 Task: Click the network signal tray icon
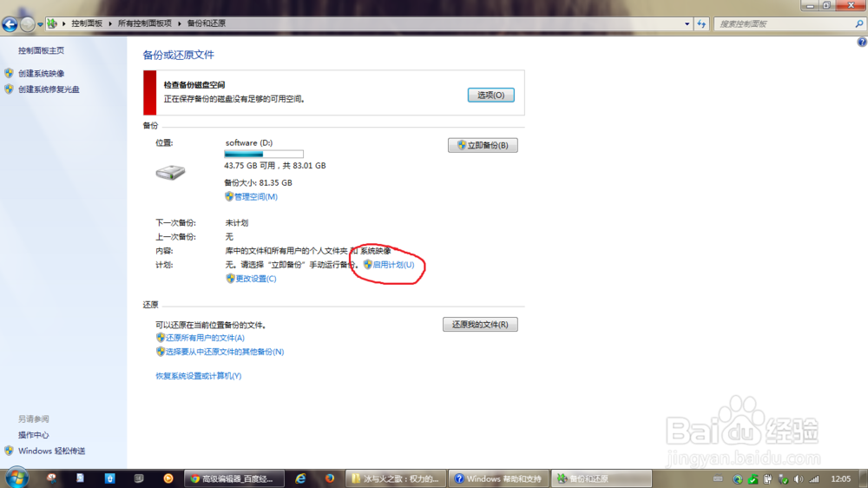pyautogui.click(x=814, y=479)
